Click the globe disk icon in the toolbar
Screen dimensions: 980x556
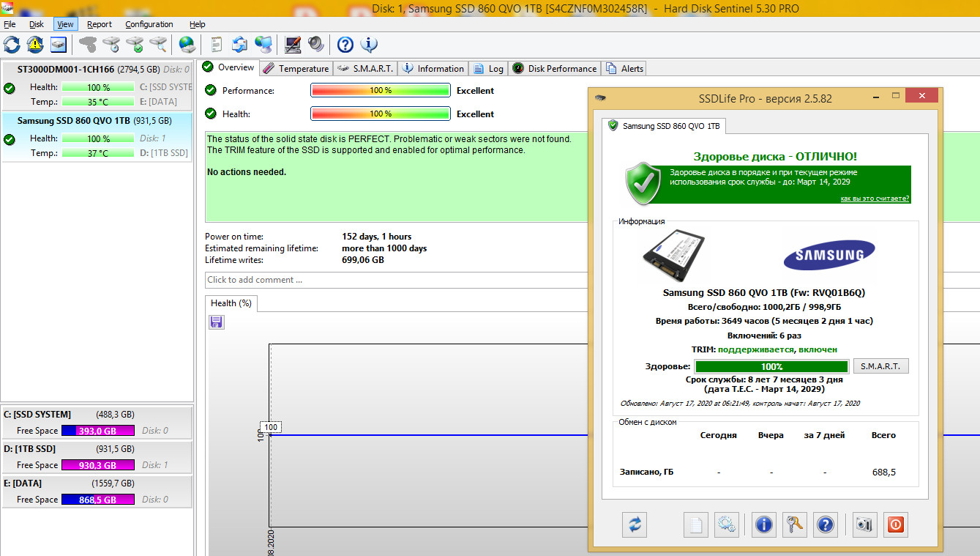(187, 45)
